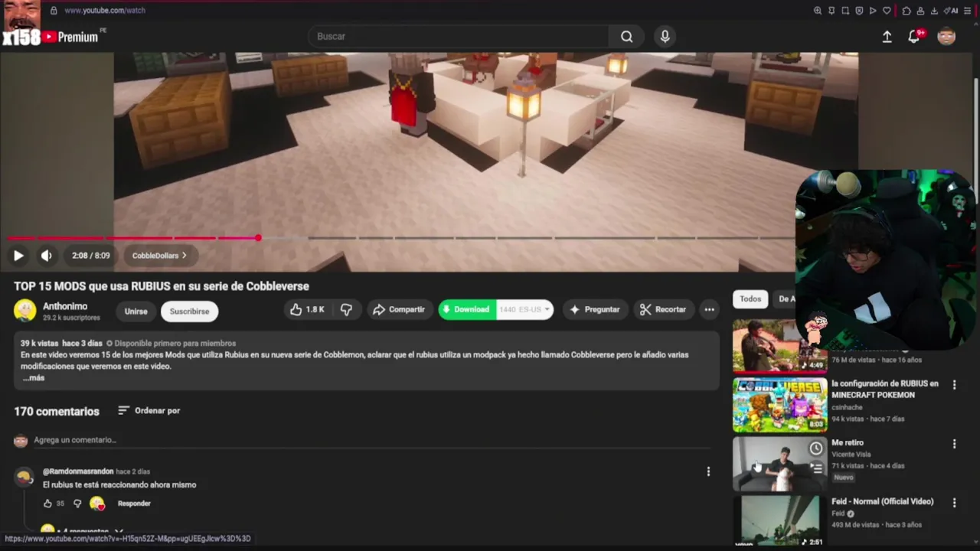980x551 pixels.
Task: Open the browser AI assistant icon
Action: [951, 11]
